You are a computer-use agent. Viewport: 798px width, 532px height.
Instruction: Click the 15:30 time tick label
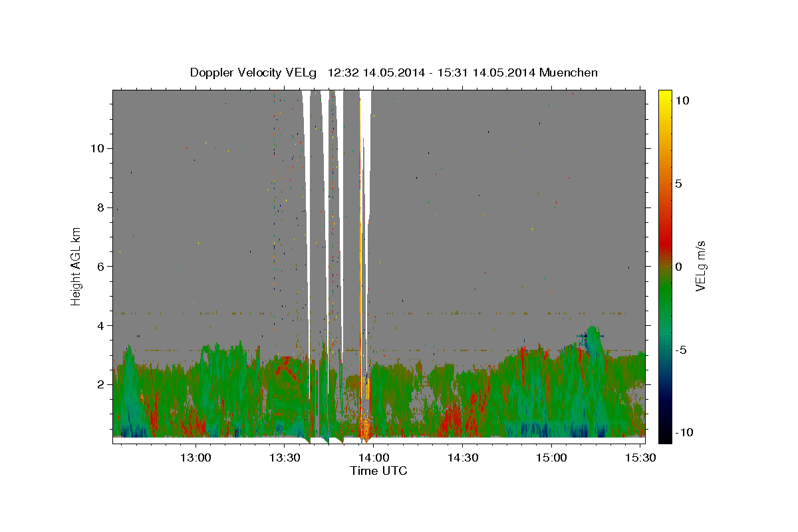(640, 458)
